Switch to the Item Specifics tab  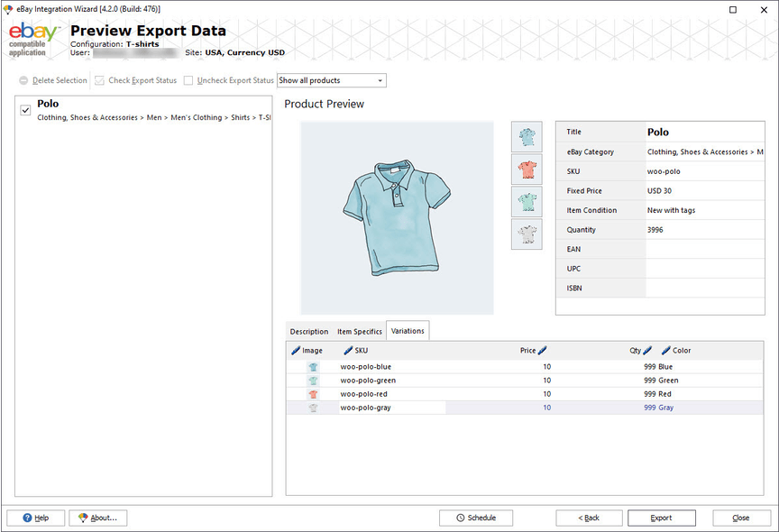coord(360,331)
